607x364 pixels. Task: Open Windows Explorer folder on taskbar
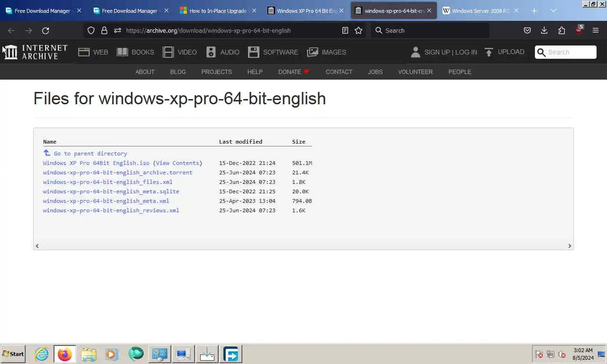(89, 354)
